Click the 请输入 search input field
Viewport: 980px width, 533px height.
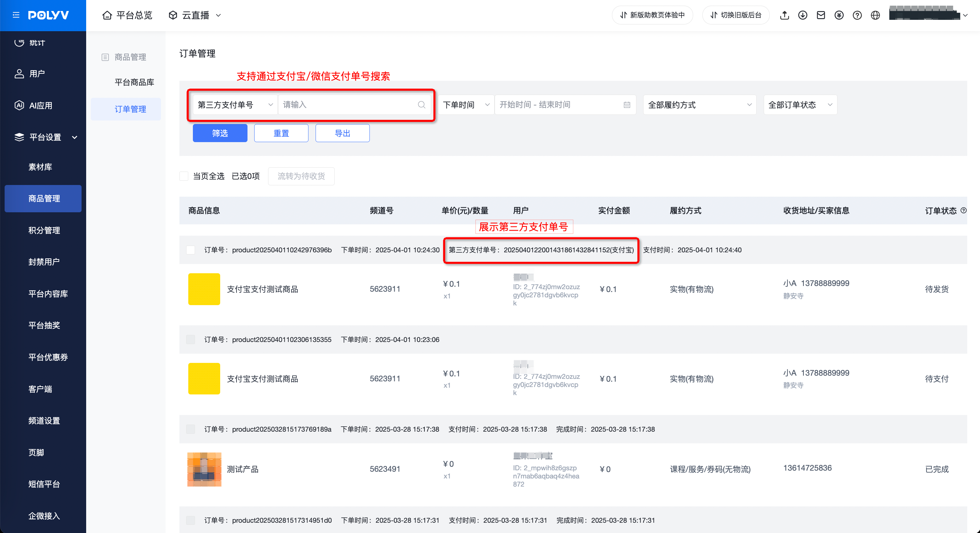point(355,105)
